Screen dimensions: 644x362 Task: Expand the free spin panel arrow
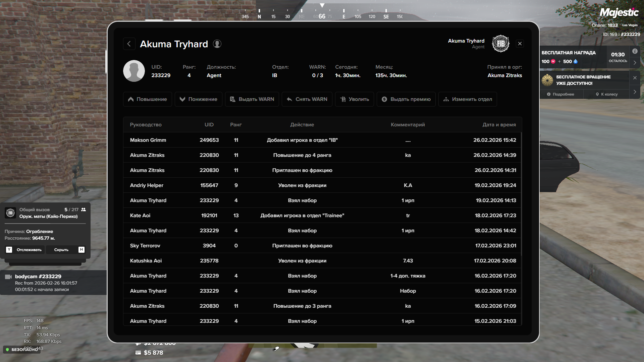[635, 92]
